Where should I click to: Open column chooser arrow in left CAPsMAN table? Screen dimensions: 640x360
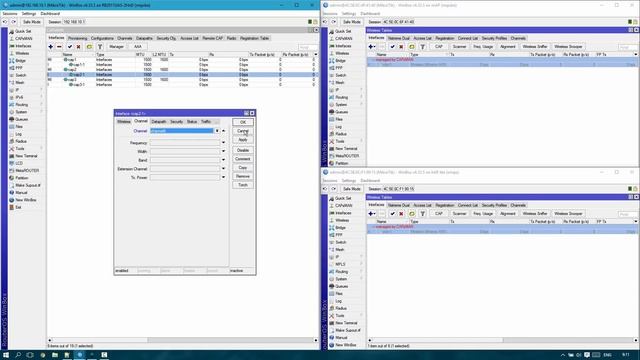click(x=316, y=55)
